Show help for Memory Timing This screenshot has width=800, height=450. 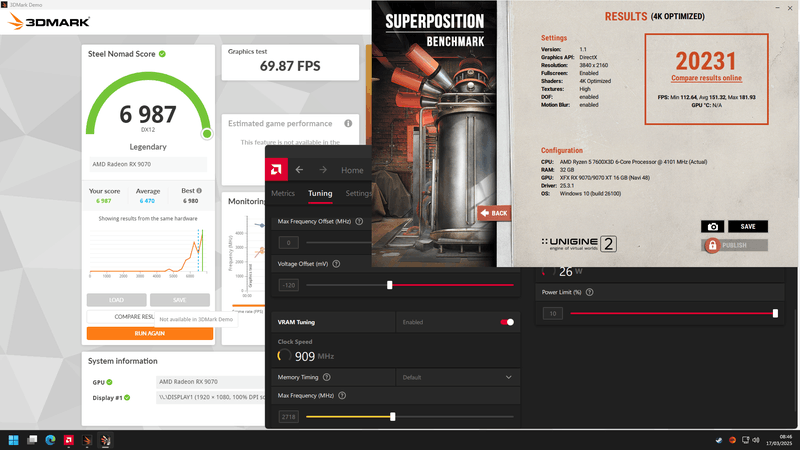(327, 377)
